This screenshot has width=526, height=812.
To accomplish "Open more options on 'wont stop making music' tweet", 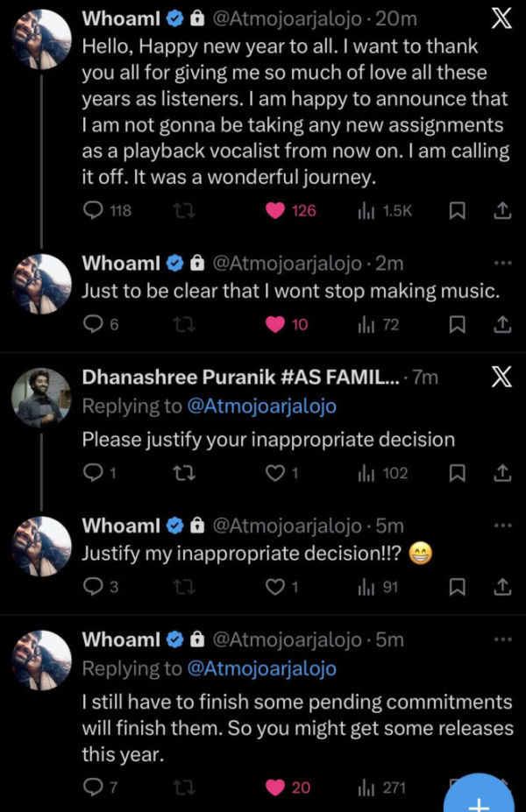I will (x=502, y=263).
